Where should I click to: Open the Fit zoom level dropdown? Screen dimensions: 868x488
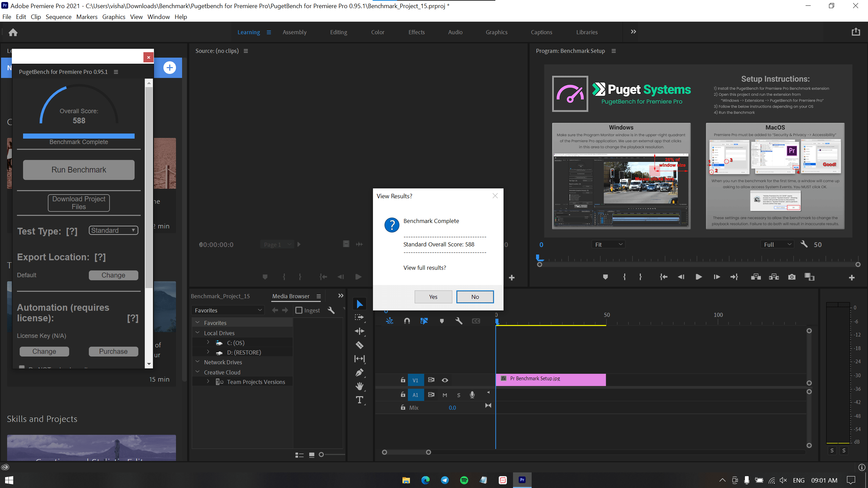(x=608, y=244)
